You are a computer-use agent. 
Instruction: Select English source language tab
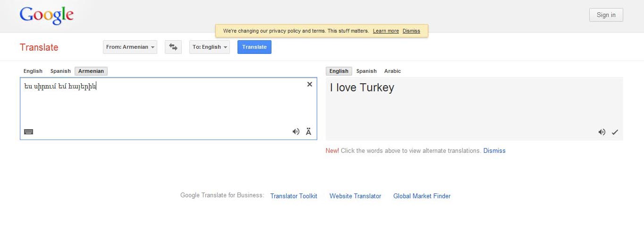(33, 71)
